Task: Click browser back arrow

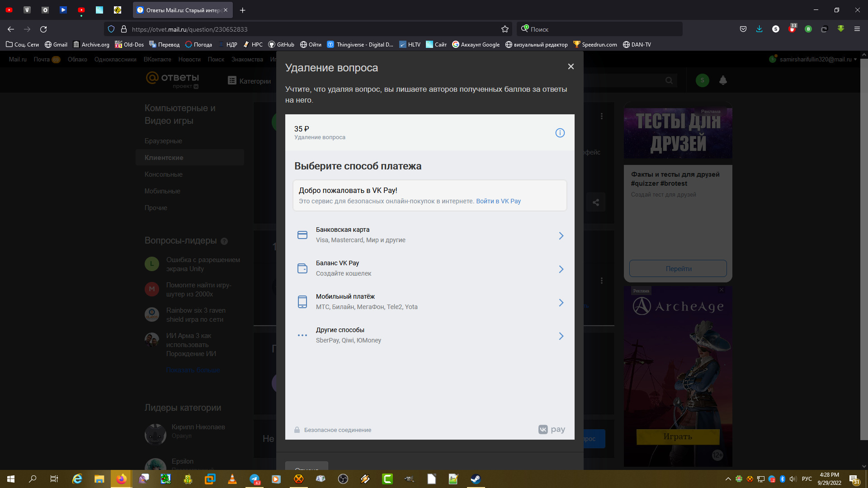Action: click(x=11, y=29)
